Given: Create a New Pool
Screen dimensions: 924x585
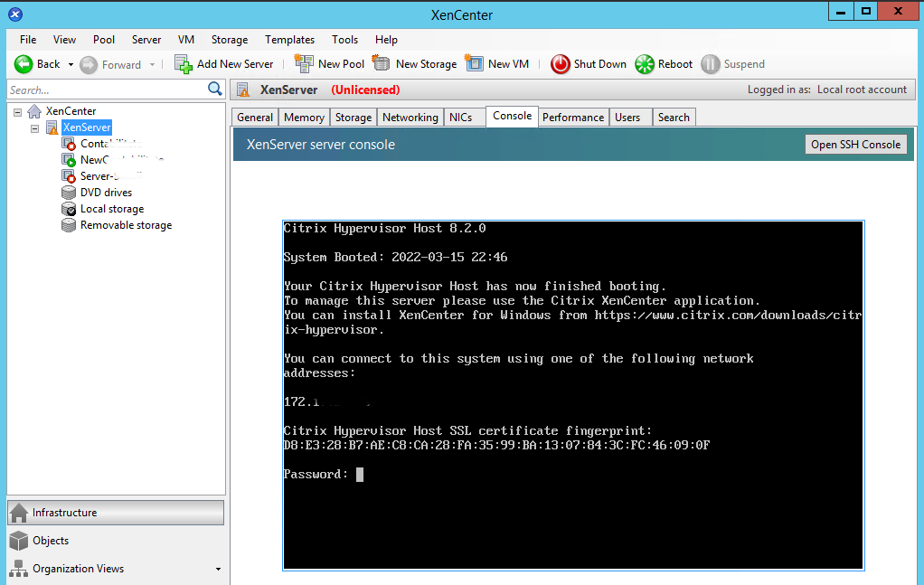Looking at the screenshot, I should click(329, 63).
